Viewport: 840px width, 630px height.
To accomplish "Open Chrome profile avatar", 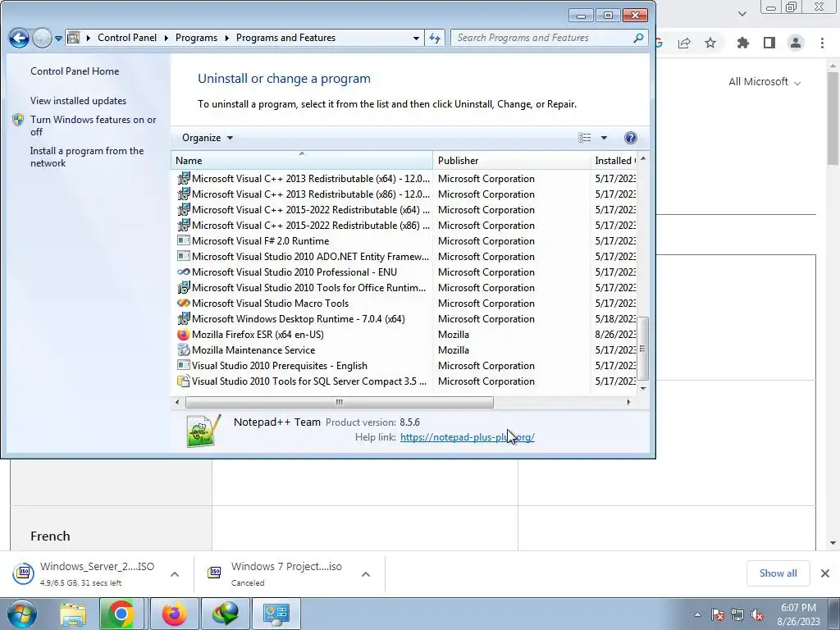I will [x=796, y=43].
